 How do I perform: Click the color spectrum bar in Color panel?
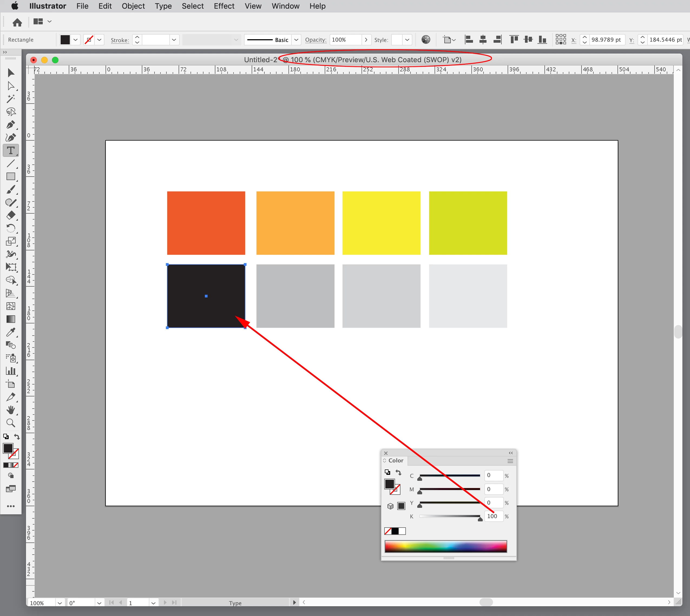[x=445, y=546]
